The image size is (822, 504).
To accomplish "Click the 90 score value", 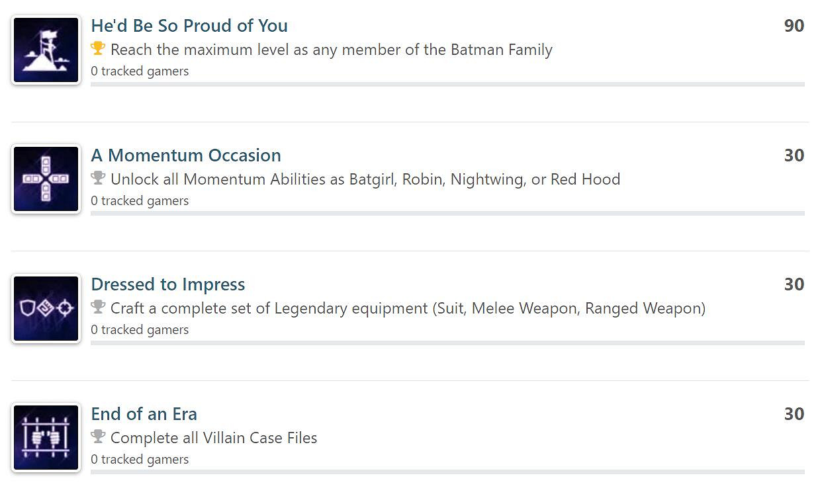I will click(794, 26).
